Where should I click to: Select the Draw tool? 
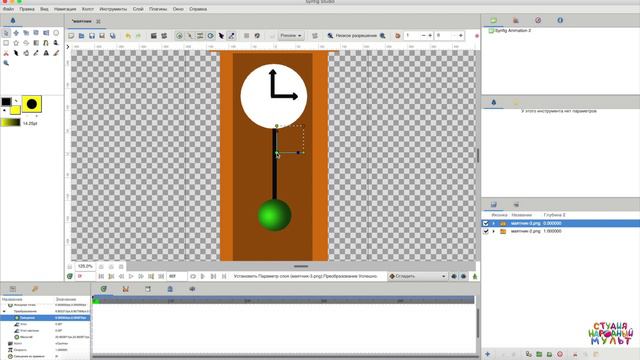[x=56, y=42]
